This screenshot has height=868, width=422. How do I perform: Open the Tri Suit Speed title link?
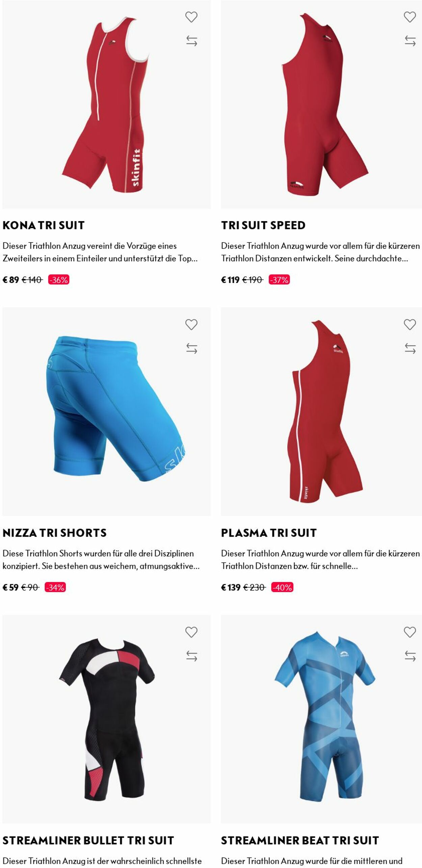pyautogui.click(x=263, y=225)
